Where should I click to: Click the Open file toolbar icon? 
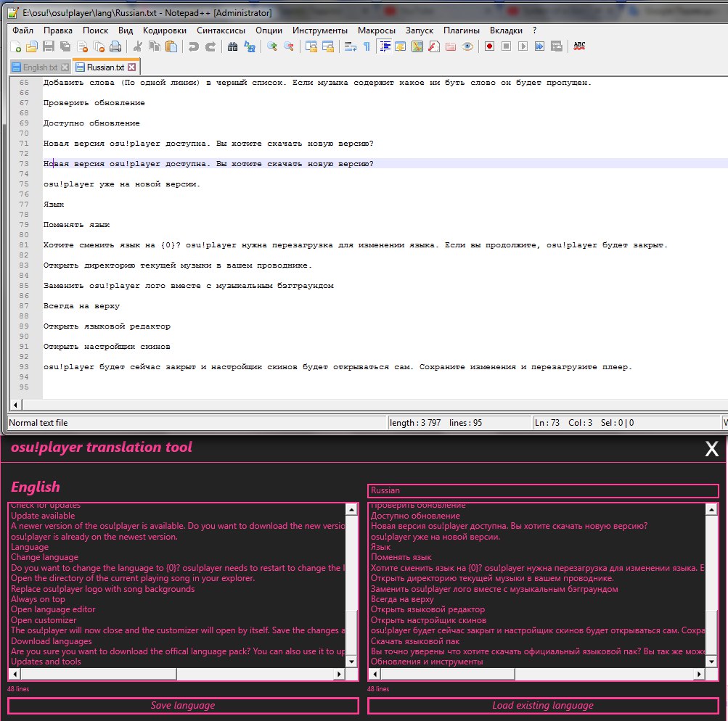click(x=31, y=46)
